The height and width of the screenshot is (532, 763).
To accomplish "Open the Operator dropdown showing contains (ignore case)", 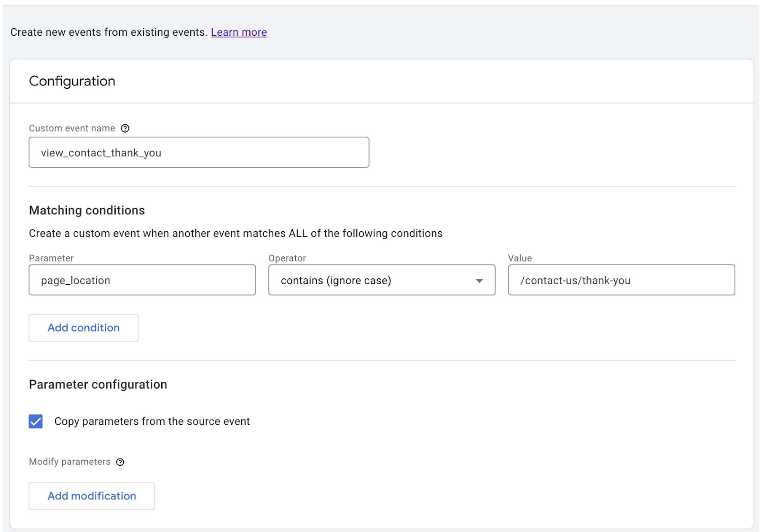I will 372,280.
